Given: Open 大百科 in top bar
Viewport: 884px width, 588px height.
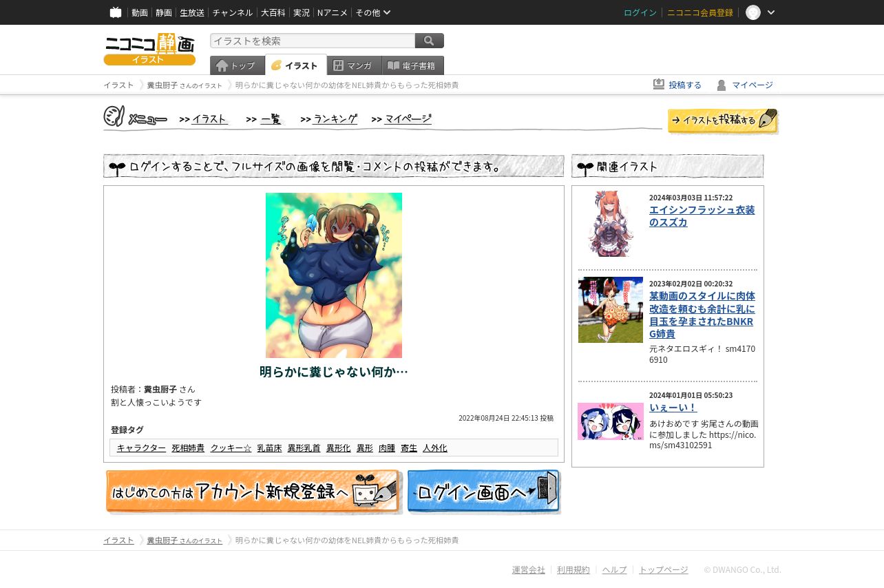Looking at the screenshot, I should coord(273,12).
